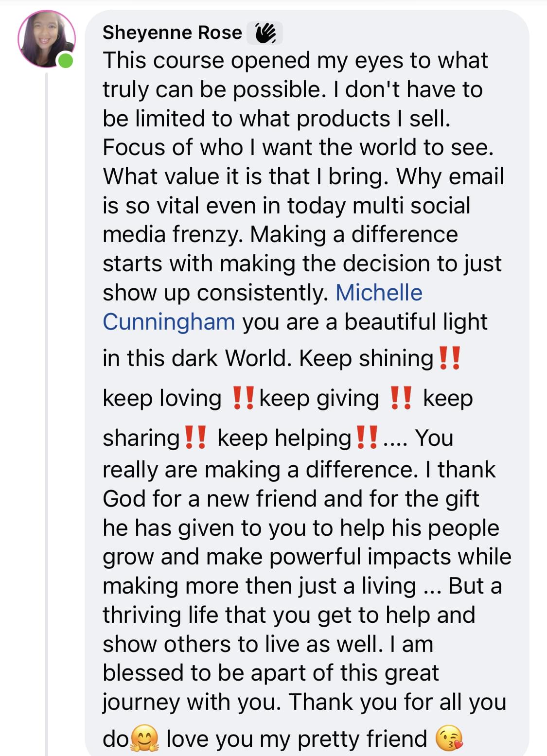The image size is (547, 756).
Task: Click the Cunningham part of the mention
Action: click(x=169, y=322)
